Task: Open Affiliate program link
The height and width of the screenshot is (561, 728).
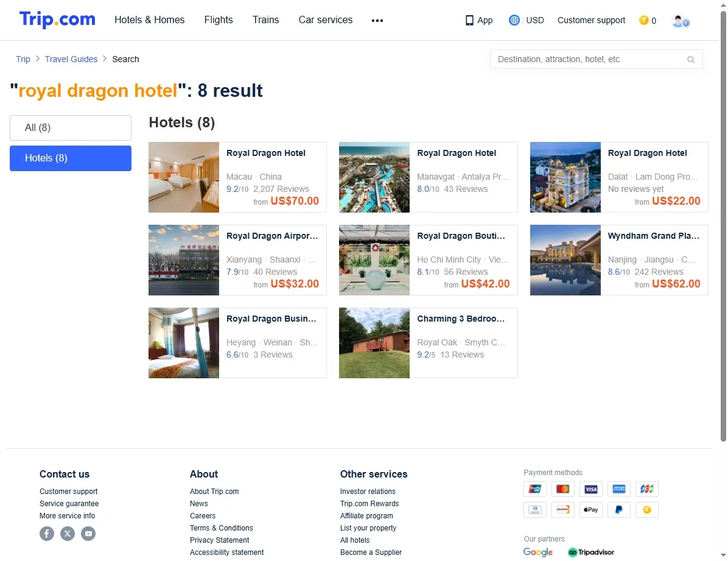Action: point(367,515)
